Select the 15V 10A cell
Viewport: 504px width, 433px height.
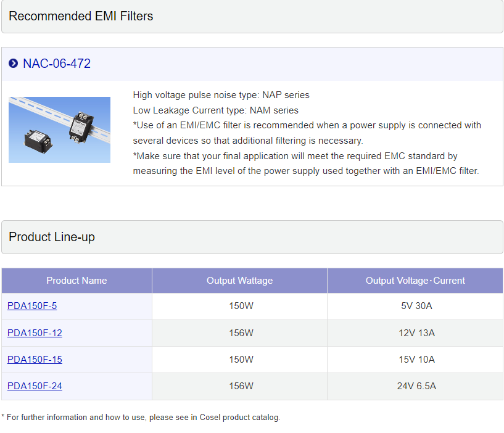point(416,360)
